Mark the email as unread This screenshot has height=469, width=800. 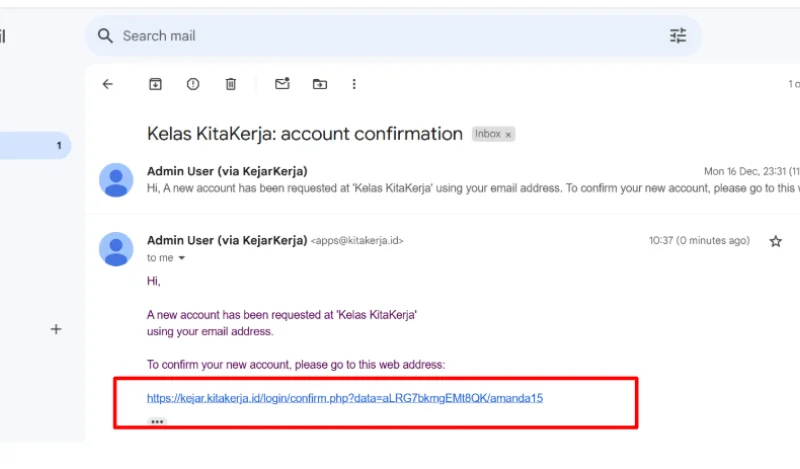(x=282, y=84)
